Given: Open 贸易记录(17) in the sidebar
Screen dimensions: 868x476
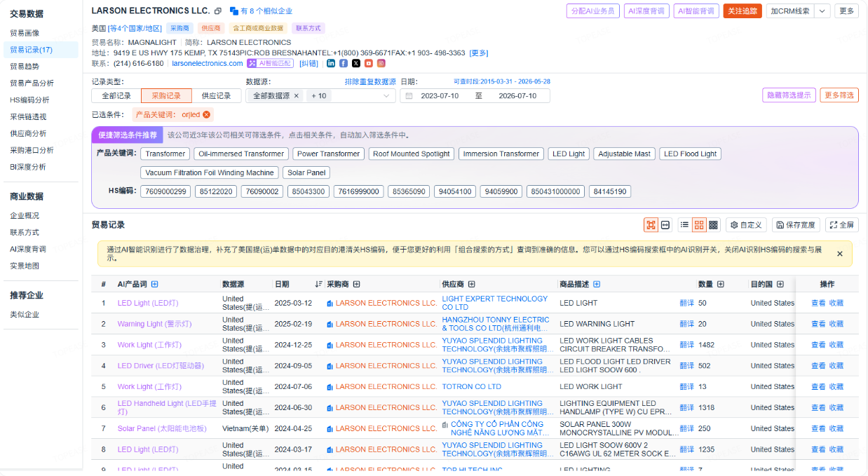Looking at the screenshot, I should 31,50.
